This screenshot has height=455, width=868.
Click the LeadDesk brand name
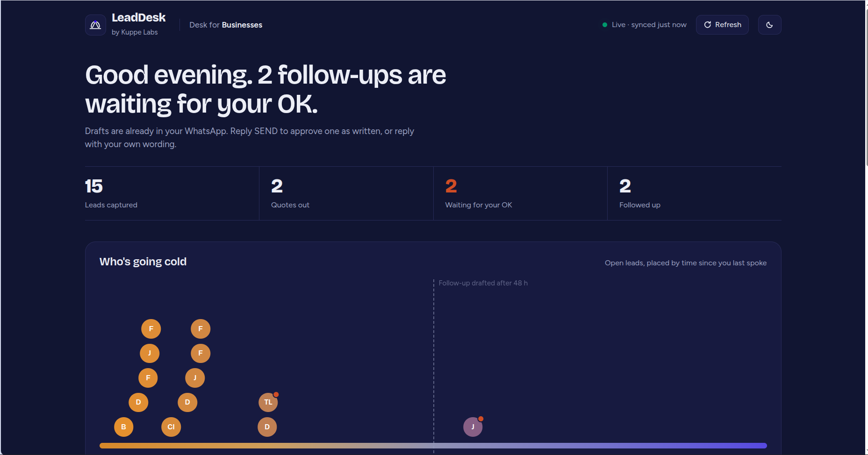[x=138, y=18]
